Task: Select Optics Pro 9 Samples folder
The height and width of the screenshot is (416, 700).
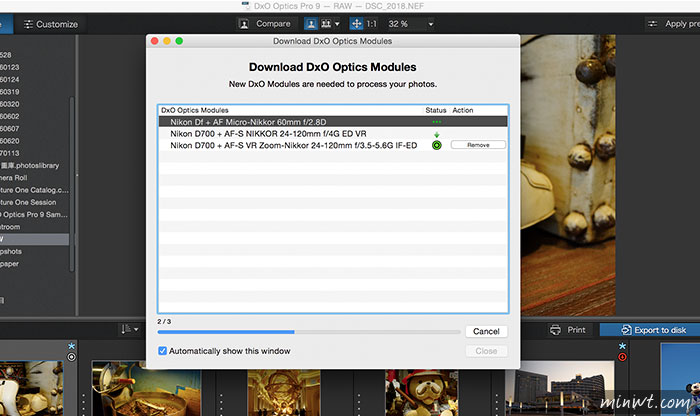Action: pos(34,215)
